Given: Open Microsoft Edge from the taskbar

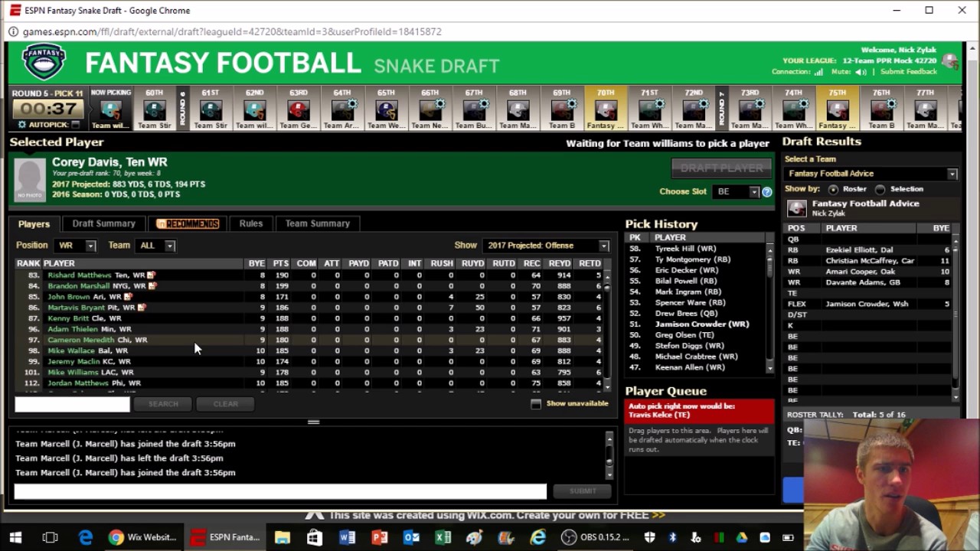Looking at the screenshot, I should [85, 537].
